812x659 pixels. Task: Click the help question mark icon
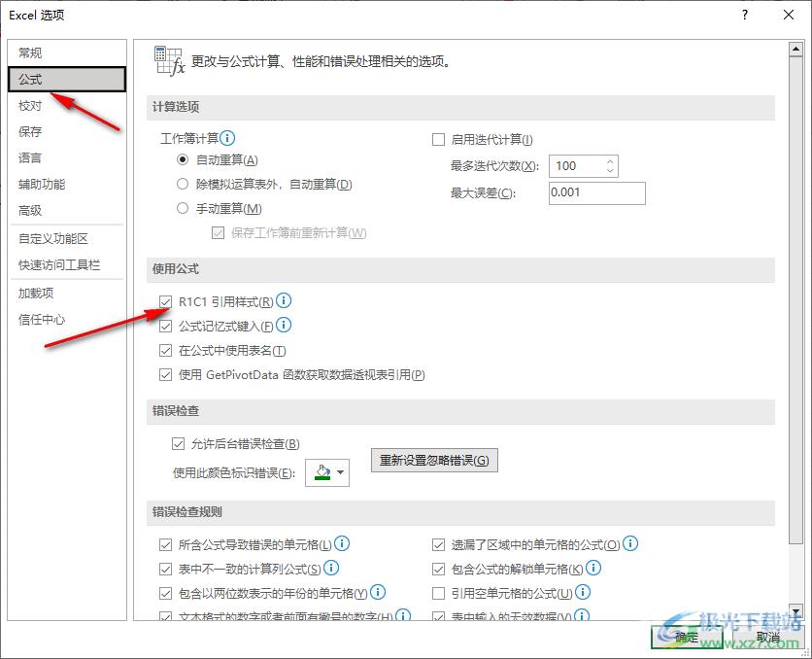pyautogui.click(x=745, y=15)
